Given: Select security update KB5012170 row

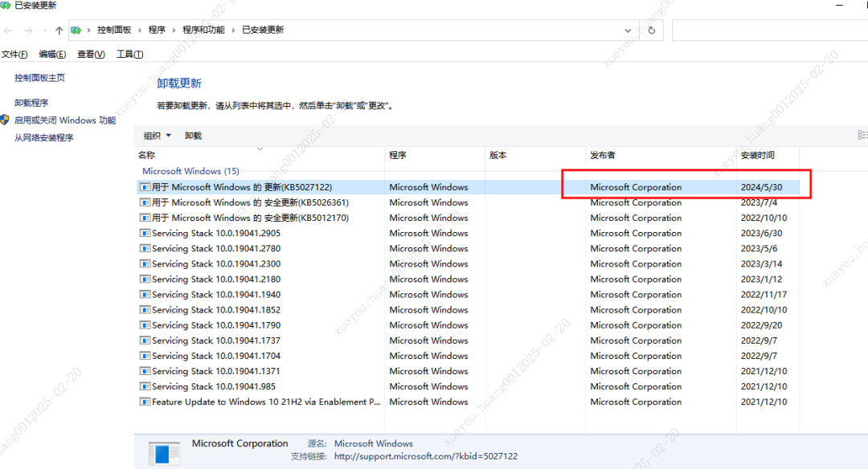Looking at the screenshot, I should [x=468, y=218].
